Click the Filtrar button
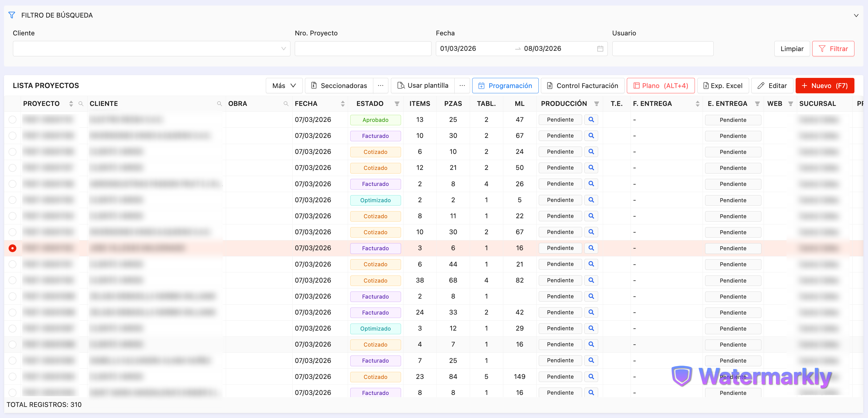 click(x=833, y=49)
